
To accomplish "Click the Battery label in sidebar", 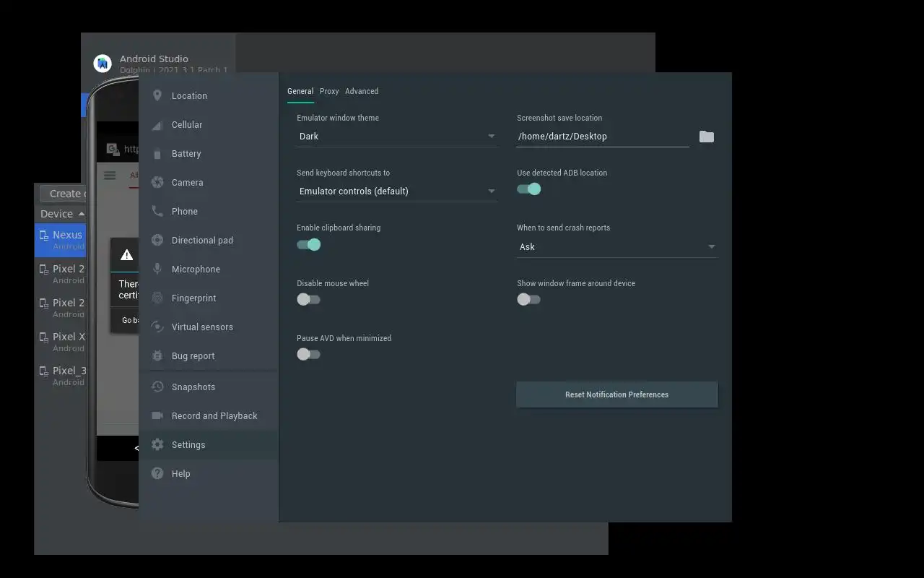I will coord(186,154).
